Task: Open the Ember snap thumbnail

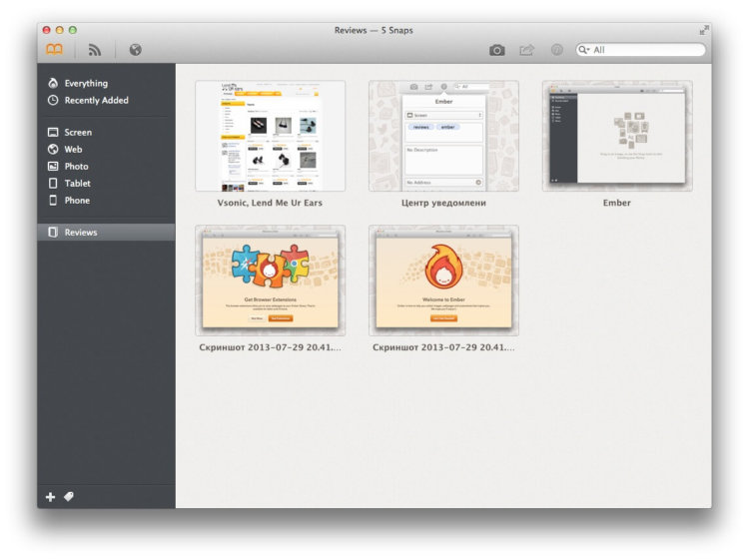Action: tap(617, 136)
